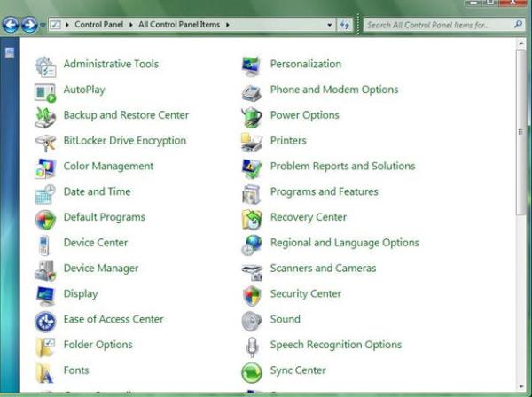Click the address bar Control Panel icon
This screenshot has width=532, height=397.
click(x=55, y=25)
